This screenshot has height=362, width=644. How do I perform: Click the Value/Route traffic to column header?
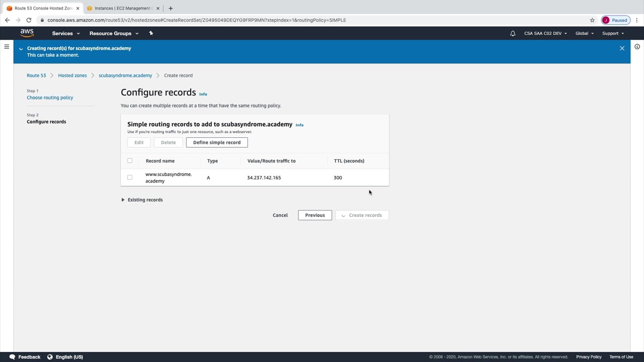point(272,161)
